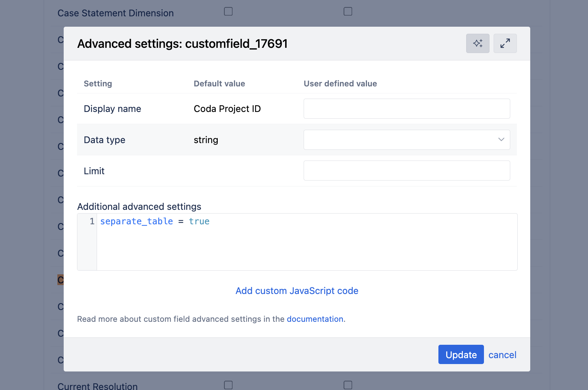The image size is (588, 390).
Task: Click the 'true' value in code editor
Action: point(199,221)
